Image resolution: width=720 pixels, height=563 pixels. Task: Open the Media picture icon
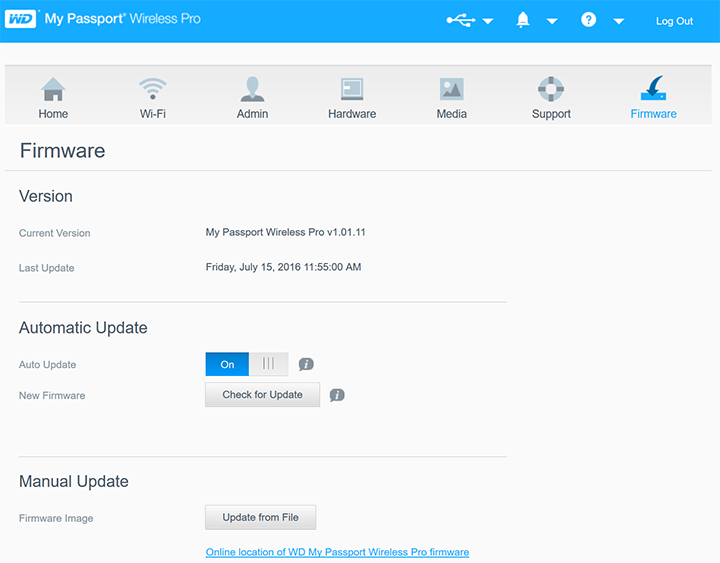(451, 90)
